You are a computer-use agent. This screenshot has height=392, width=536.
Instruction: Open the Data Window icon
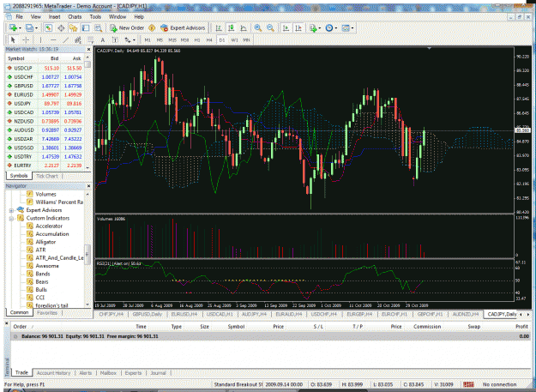tap(61, 28)
